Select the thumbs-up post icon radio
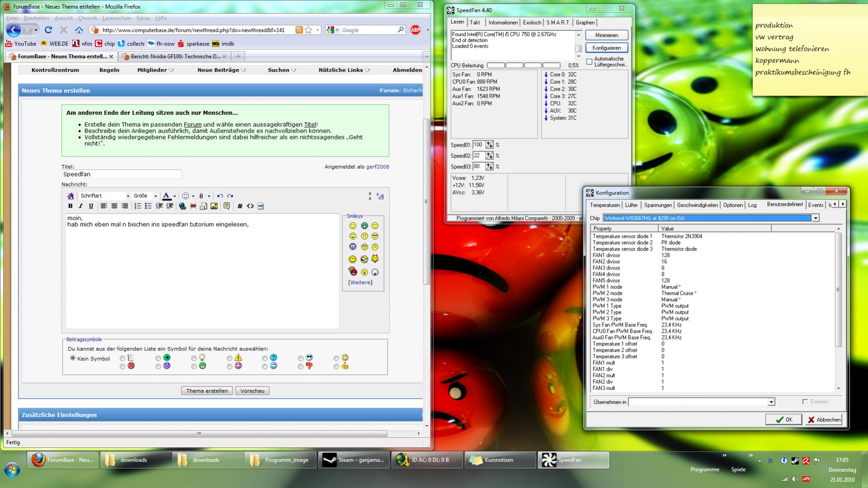 [337, 366]
